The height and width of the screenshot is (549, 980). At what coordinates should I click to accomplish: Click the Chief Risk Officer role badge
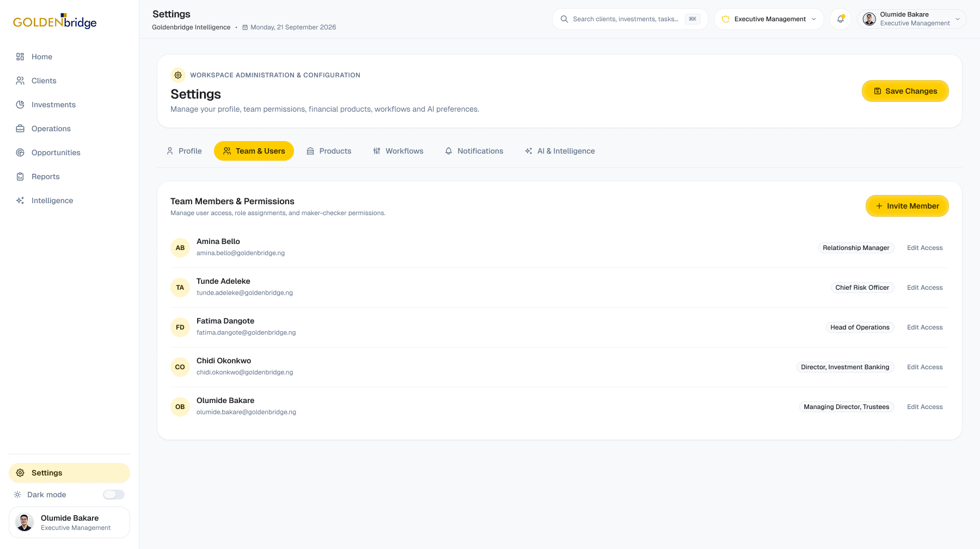(x=862, y=288)
